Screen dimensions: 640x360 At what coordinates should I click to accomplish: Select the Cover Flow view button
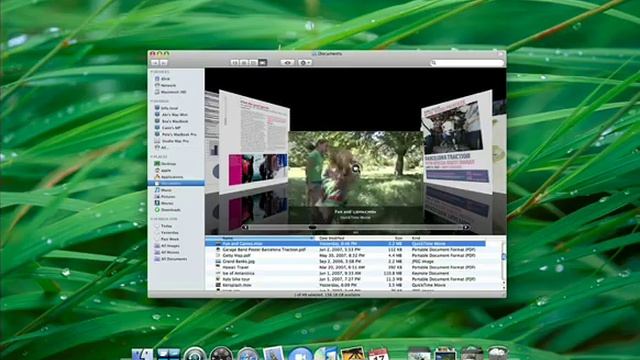[262, 62]
